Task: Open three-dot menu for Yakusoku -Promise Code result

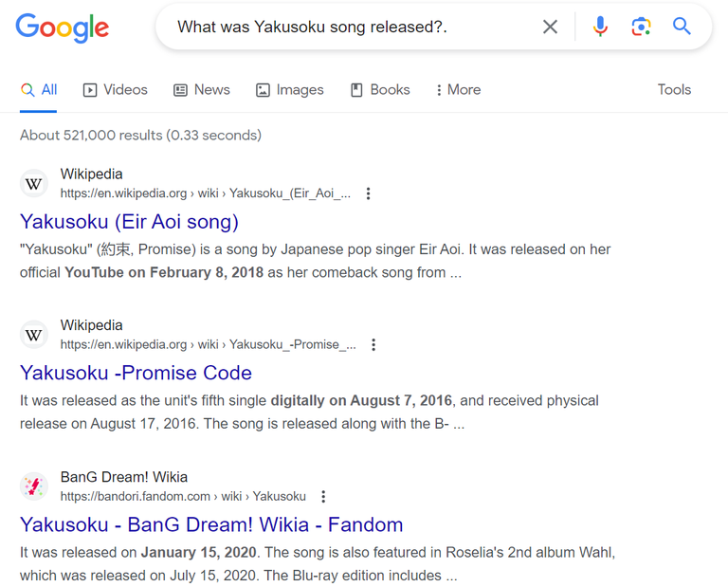Action: click(373, 344)
